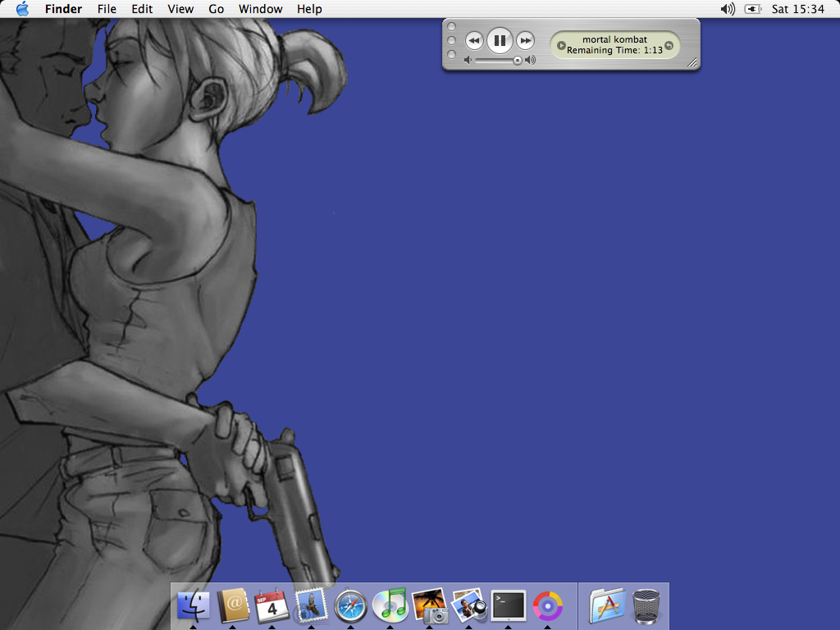840x630 pixels.
Task: Click curved arrow in iTunes display
Action: [x=669, y=46]
